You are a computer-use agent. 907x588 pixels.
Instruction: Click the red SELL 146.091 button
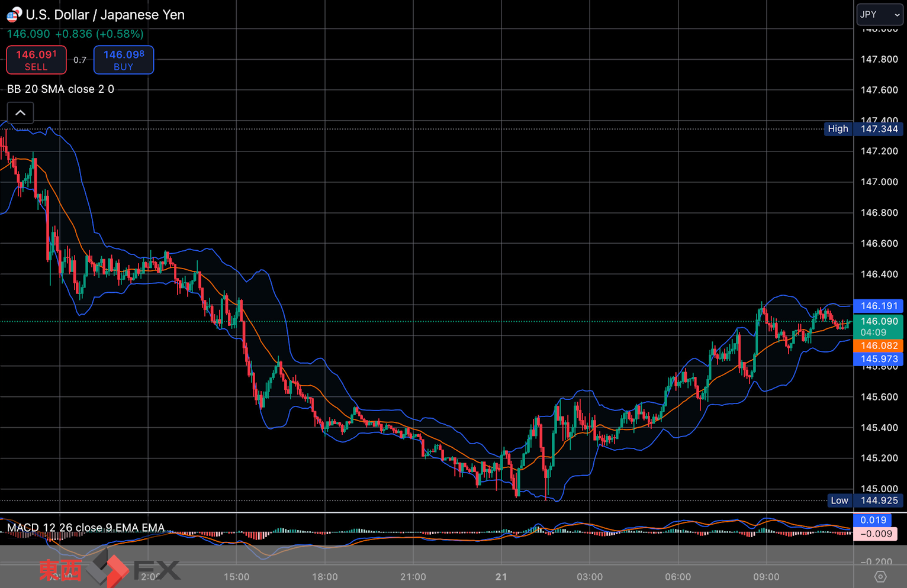pos(36,60)
